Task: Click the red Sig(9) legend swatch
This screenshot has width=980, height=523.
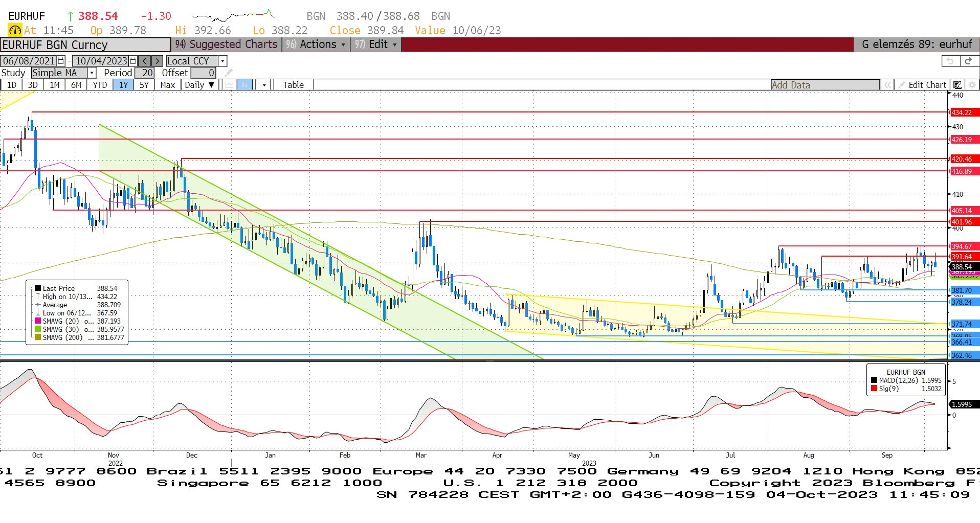Action: pyautogui.click(x=874, y=389)
